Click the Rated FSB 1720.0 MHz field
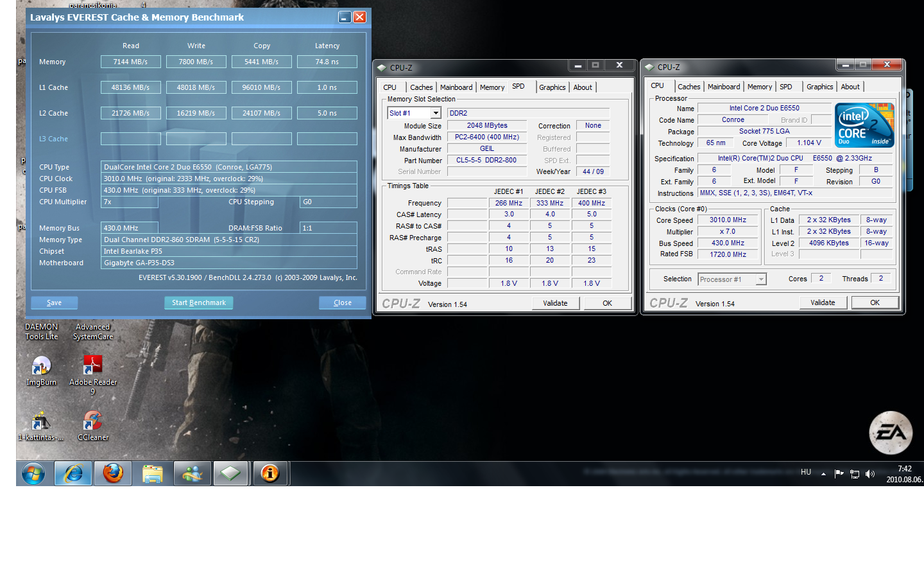The width and height of the screenshot is (924, 578). [x=728, y=254]
